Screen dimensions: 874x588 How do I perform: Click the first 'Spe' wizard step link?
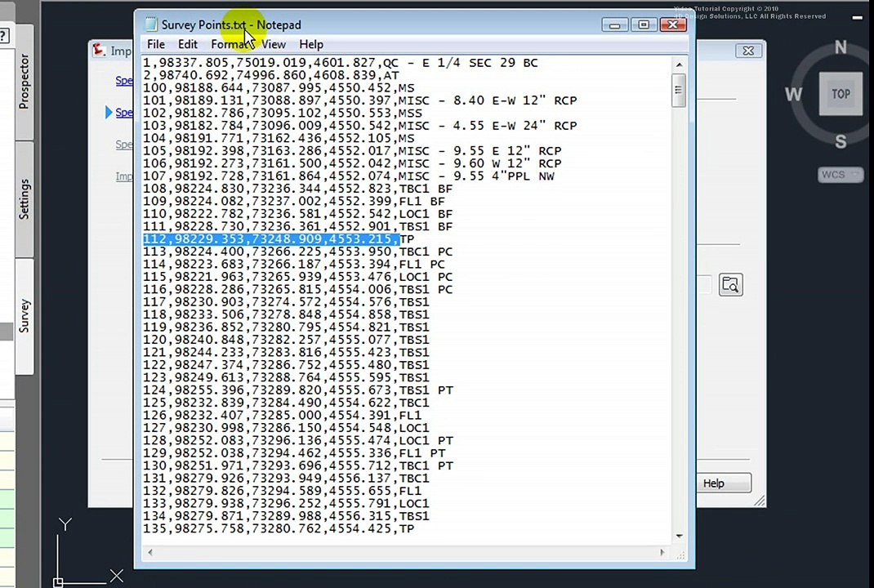[124, 81]
